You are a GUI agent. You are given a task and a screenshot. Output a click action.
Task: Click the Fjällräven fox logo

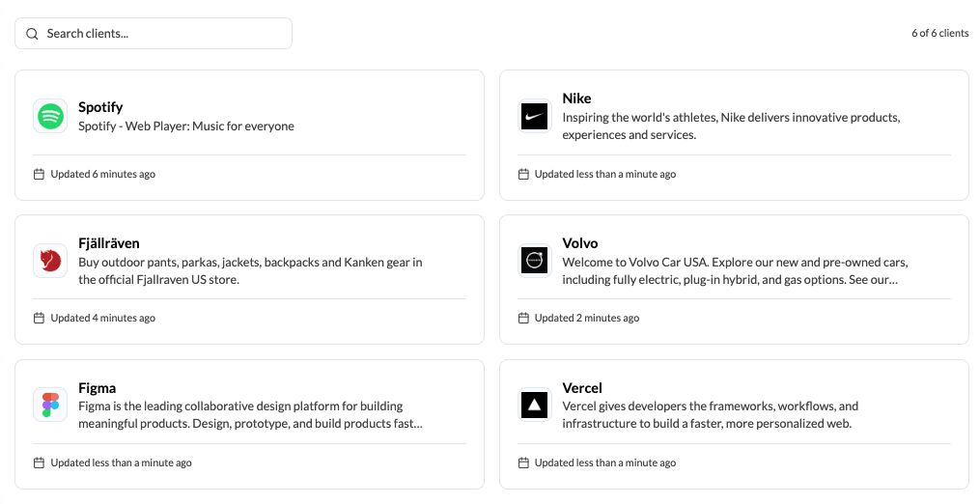(x=50, y=261)
